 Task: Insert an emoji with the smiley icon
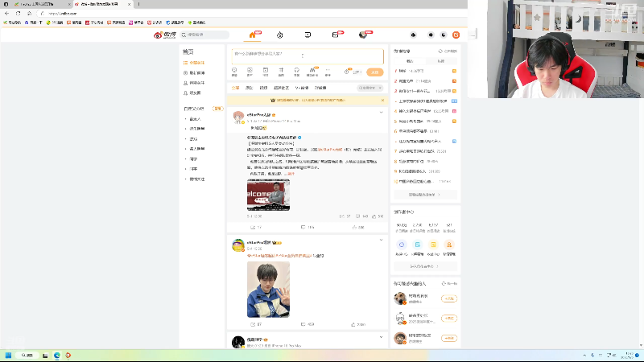tap(234, 71)
